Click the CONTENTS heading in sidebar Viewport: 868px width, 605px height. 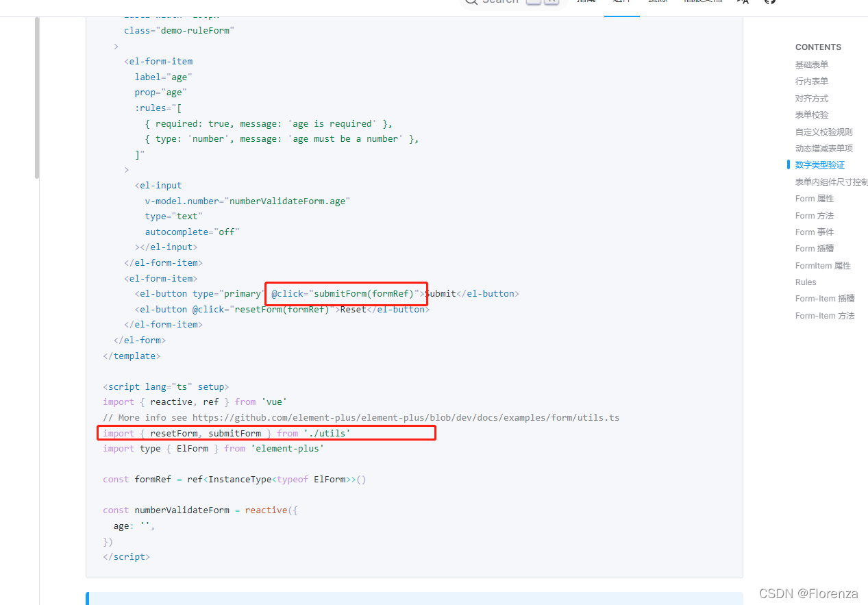click(x=818, y=47)
